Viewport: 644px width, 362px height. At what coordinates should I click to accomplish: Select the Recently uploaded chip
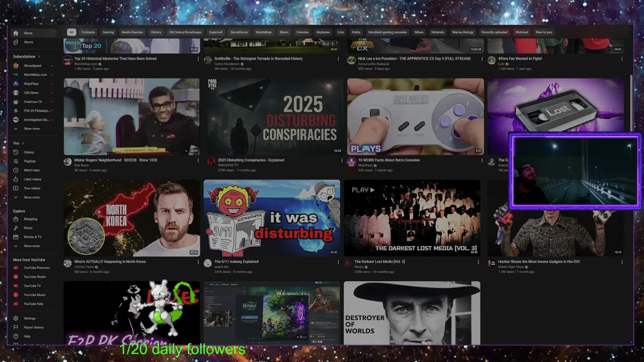[494, 32]
